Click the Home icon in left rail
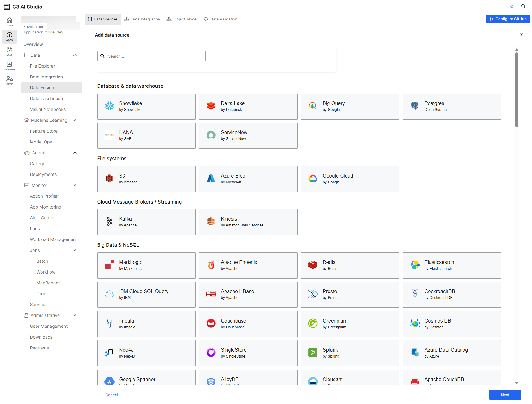The image size is (532, 404). coord(9,22)
